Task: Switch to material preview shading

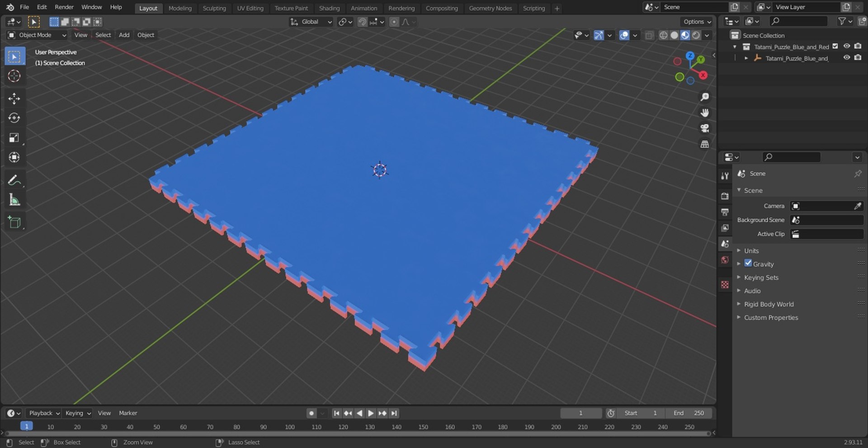Action: click(685, 35)
